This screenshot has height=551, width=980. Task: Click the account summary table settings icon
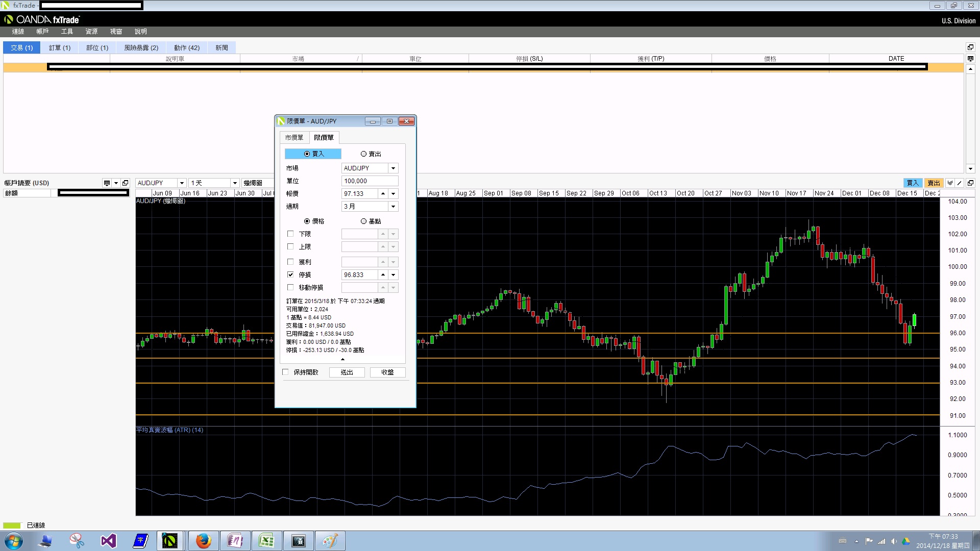point(107,183)
